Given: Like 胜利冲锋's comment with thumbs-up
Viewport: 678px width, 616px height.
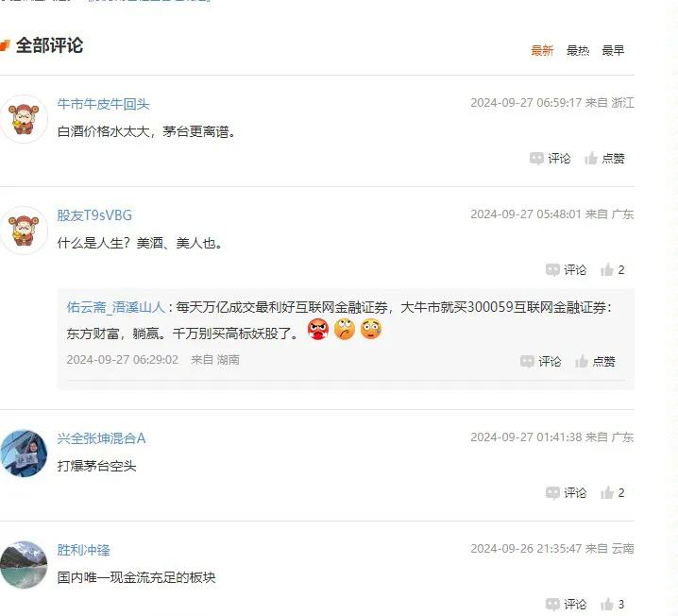Looking at the screenshot, I should click(607, 605).
